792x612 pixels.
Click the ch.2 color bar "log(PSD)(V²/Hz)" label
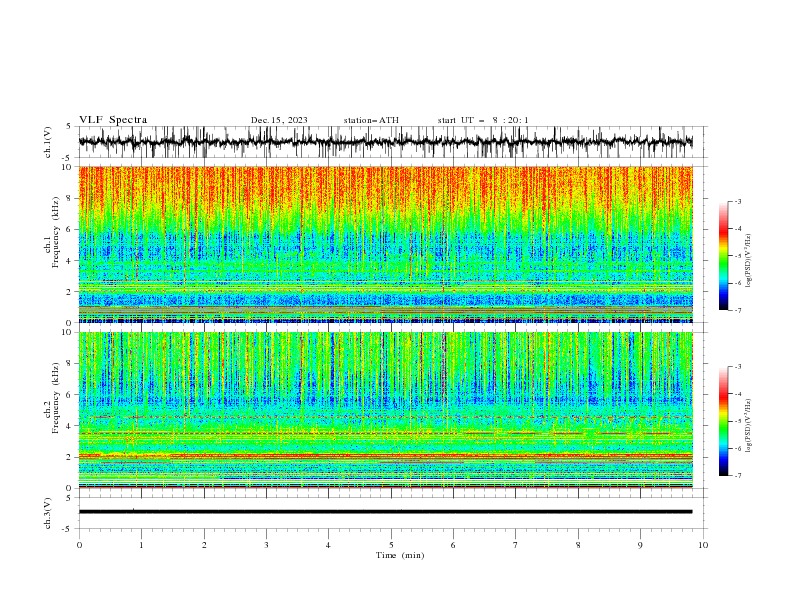click(x=748, y=426)
